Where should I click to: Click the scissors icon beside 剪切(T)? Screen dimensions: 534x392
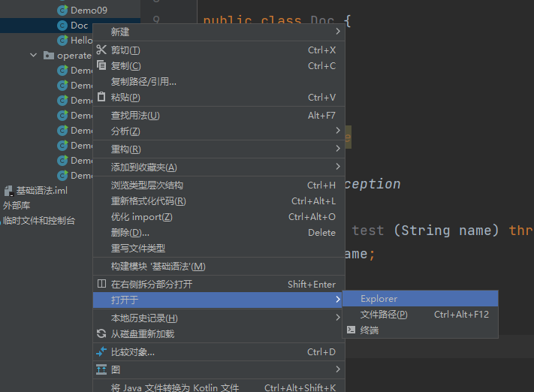pyautogui.click(x=101, y=50)
